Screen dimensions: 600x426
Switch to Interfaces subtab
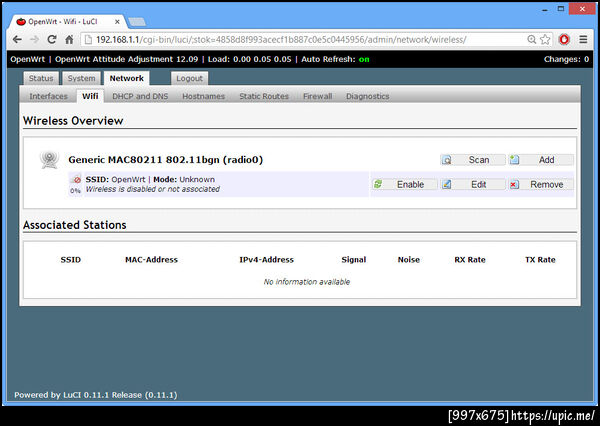49,96
